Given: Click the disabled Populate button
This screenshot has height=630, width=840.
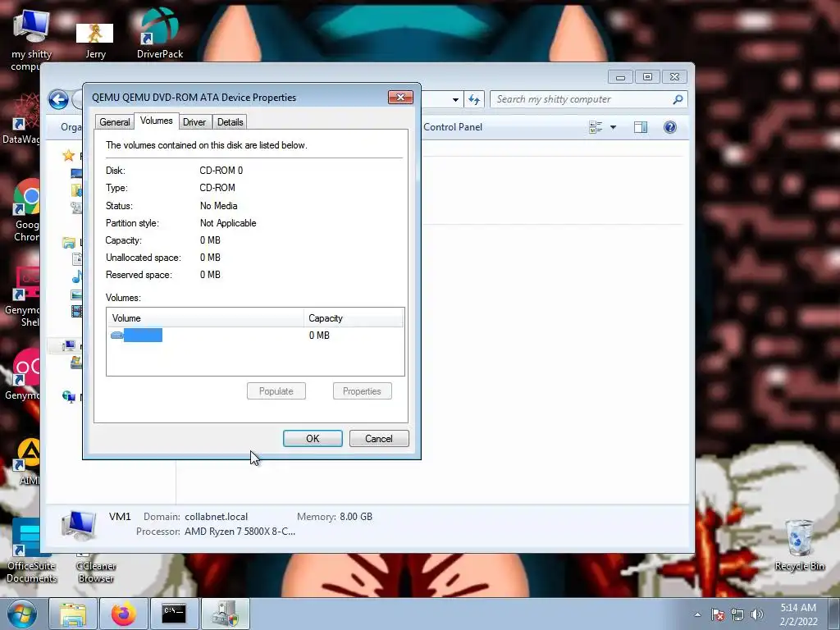Looking at the screenshot, I should tap(276, 391).
